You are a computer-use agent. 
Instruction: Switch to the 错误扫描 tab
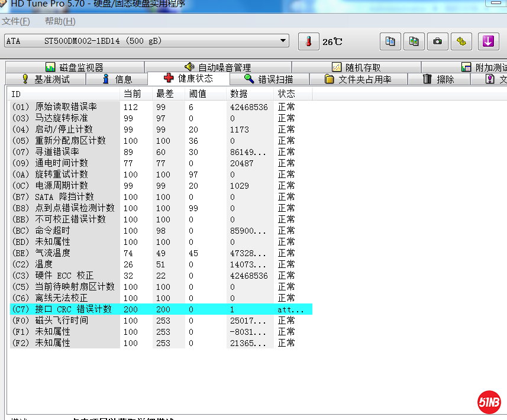click(x=269, y=79)
